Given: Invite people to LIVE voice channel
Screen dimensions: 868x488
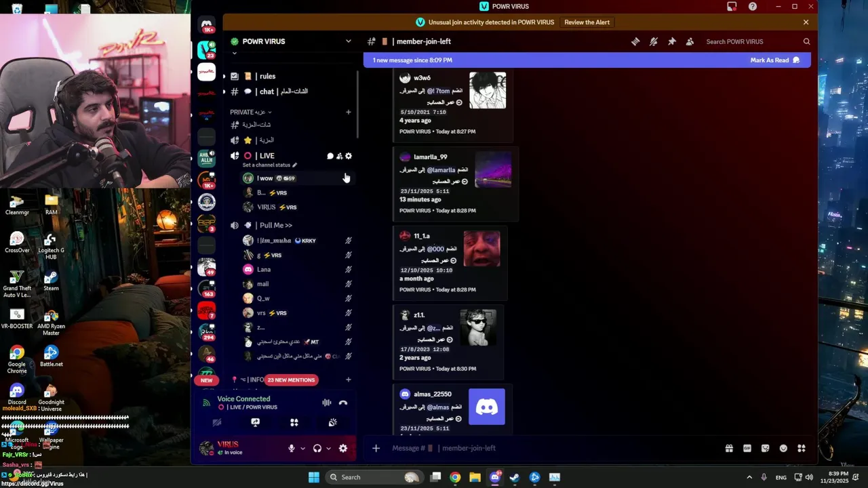Looking at the screenshot, I should coord(340,156).
